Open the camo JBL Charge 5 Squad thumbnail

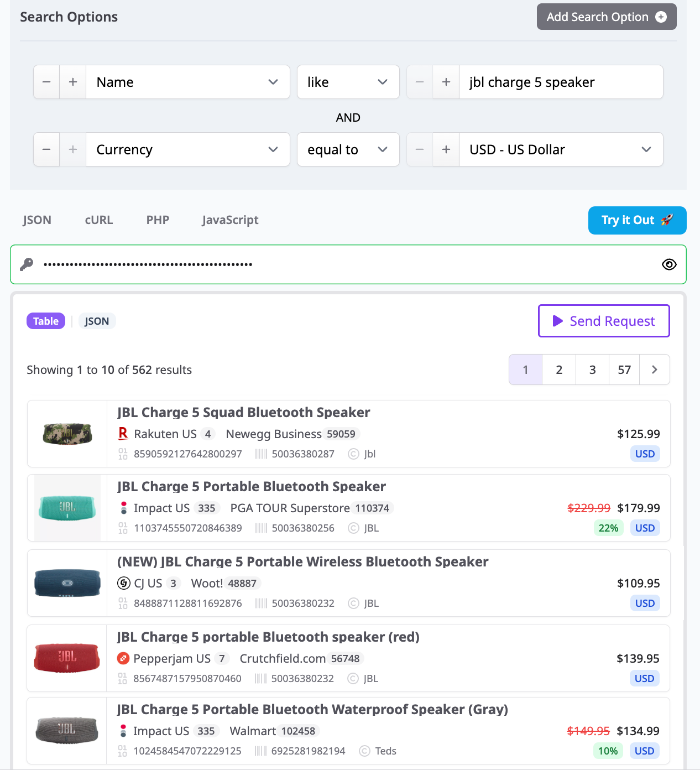pyautogui.click(x=67, y=434)
